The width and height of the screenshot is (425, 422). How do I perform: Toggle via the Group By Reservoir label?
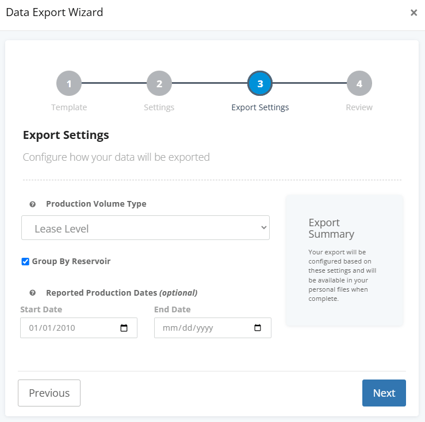pyautogui.click(x=71, y=261)
